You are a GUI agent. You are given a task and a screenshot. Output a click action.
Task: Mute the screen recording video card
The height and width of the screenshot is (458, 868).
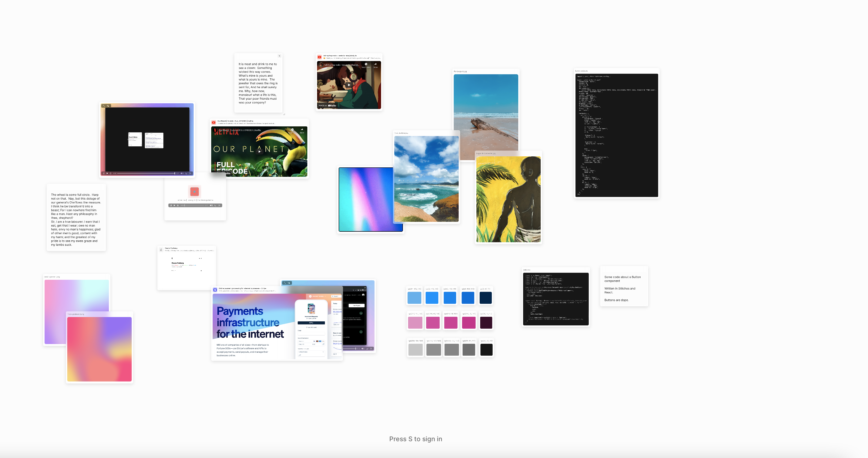[181, 173]
